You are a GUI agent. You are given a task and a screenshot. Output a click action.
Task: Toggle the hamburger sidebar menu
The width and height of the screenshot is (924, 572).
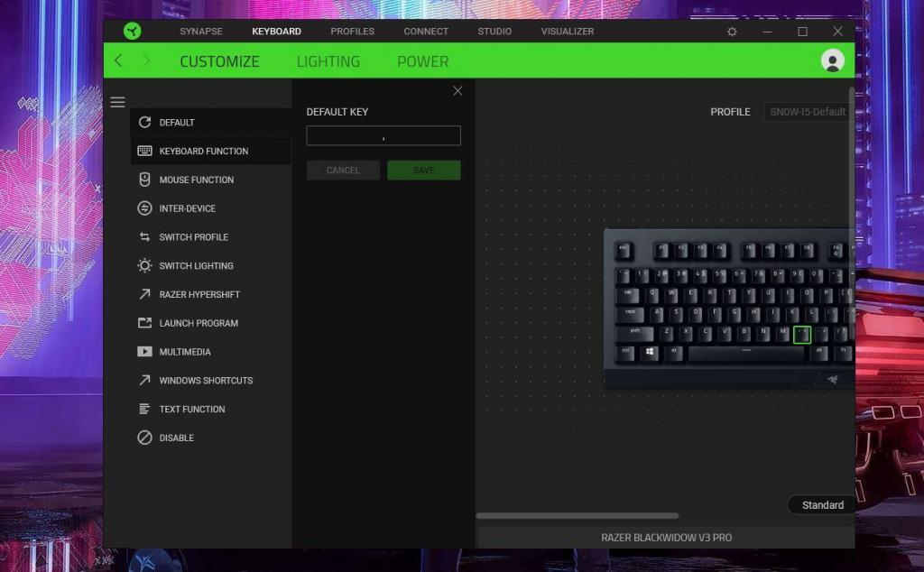click(117, 102)
